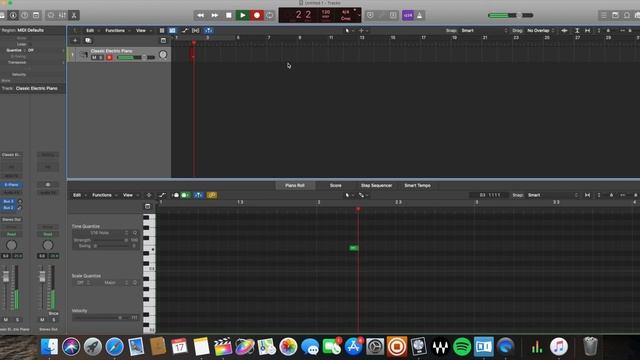Open the Loop Browser button
The height and width of the screenshot is (360, 640).
pos(627,16)
